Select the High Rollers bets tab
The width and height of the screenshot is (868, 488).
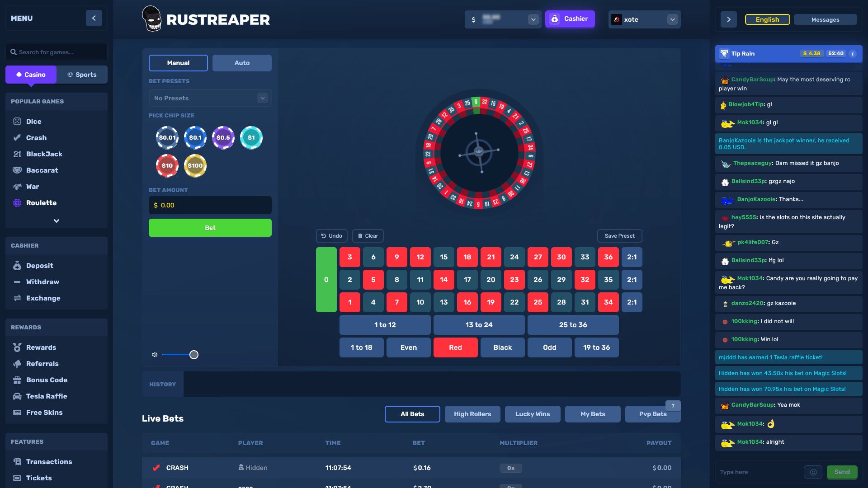473,414
